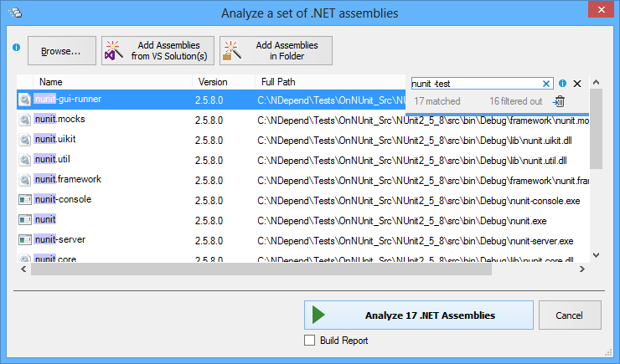The height and width of the screenshot is (364, 620).
Task: Open the Browse file dialog
Action: click(62, 50)
